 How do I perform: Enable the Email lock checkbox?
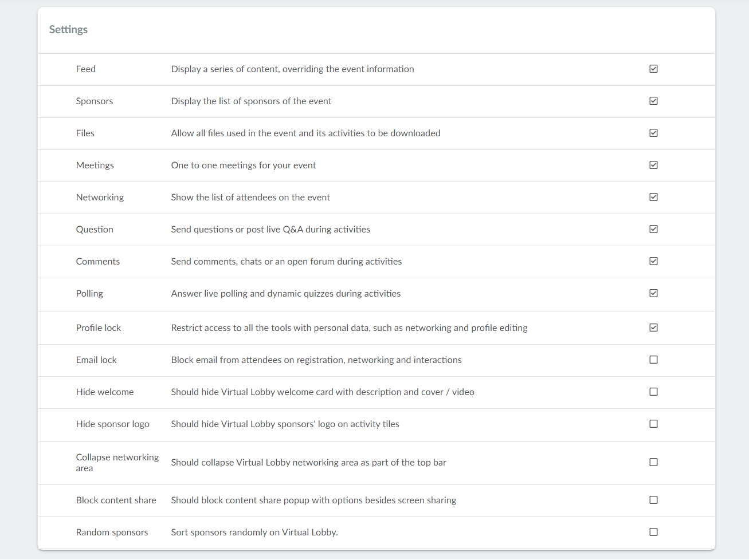pyautogui.click(x=653, y=360)
